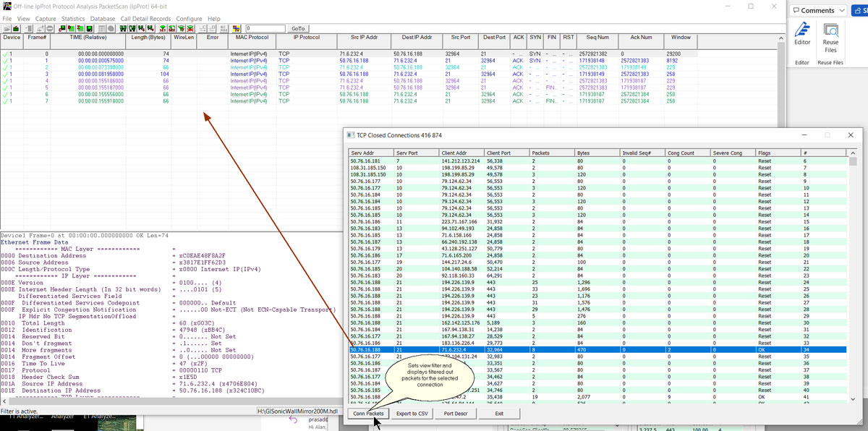Click the Flags column header
This screenshot has width=868, height=431.
pyautogui.click(x=778, y=153)
